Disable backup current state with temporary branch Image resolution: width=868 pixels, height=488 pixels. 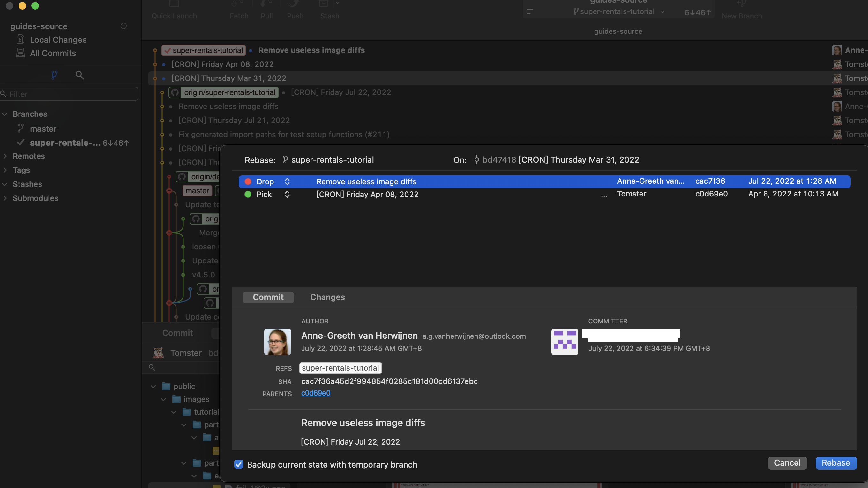tap(239, 464)
